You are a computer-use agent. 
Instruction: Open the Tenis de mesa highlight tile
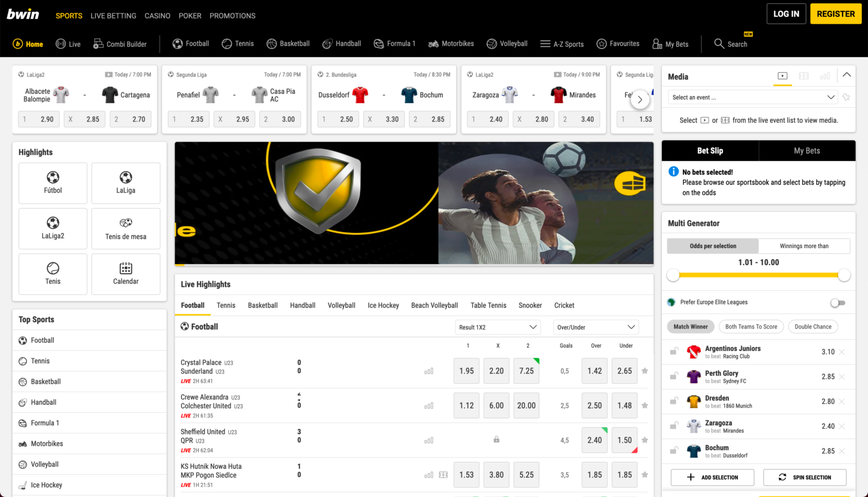pos(125,228)
